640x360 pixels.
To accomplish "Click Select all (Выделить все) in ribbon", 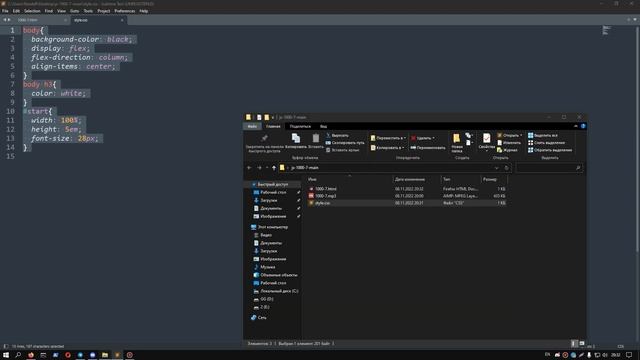I will (543, 136).
